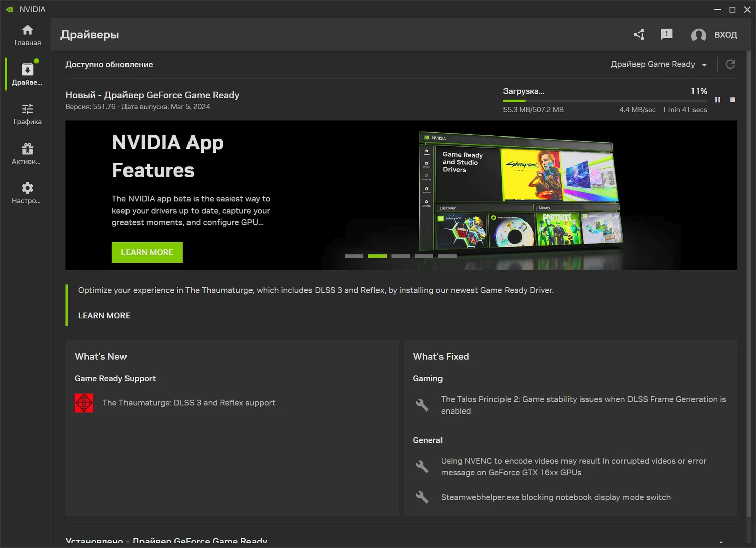This screenshot has width=756, height=548.
Task: Click the red Thaumaturge game icon
Action: click(84, 403)
